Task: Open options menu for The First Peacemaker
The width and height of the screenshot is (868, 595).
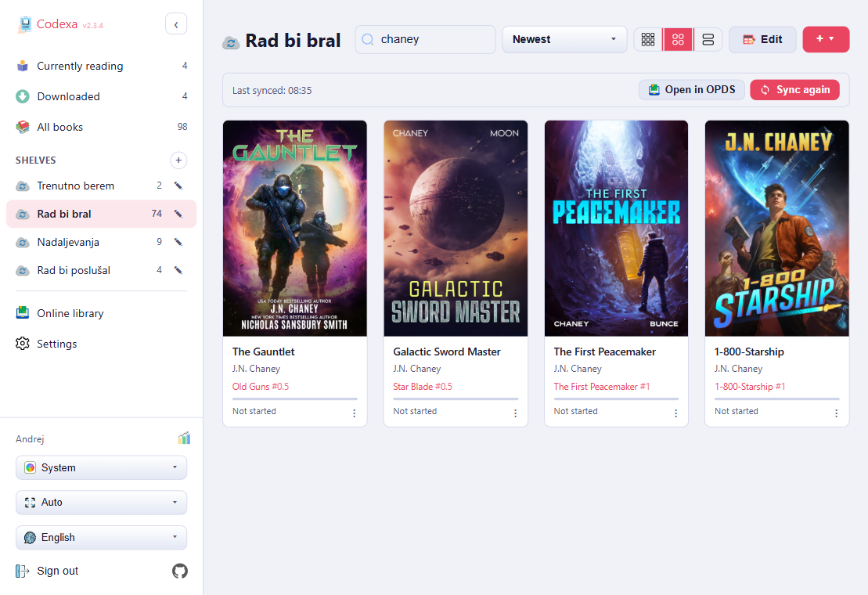Action: tap(676, 413)
